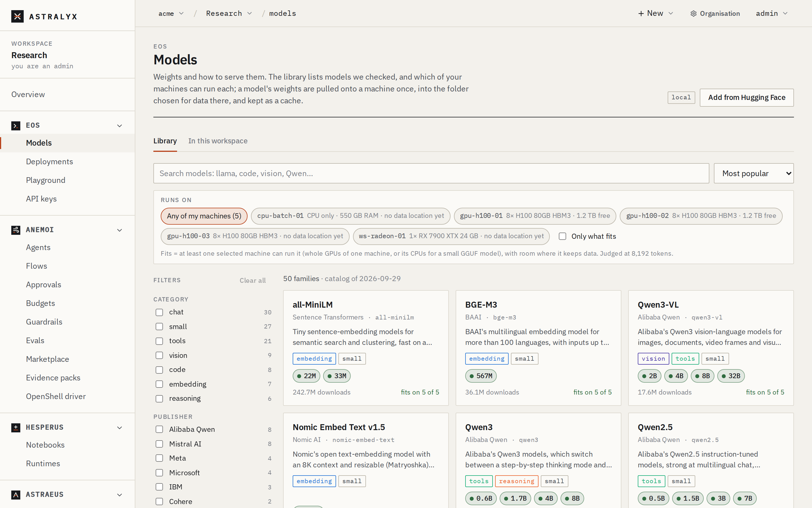Select the 567M size of BGE-M3
This screenshot has height=508, width=812.
(480, 376)
